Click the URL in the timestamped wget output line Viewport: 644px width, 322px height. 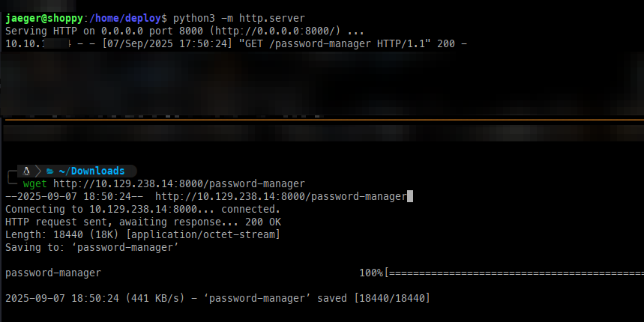[281, 196]
